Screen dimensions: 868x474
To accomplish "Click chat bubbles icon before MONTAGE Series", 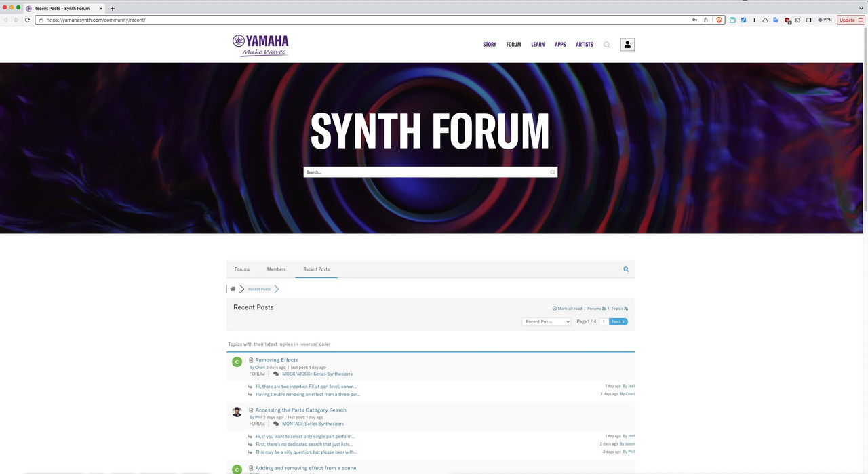I will (x=276, y=424).
